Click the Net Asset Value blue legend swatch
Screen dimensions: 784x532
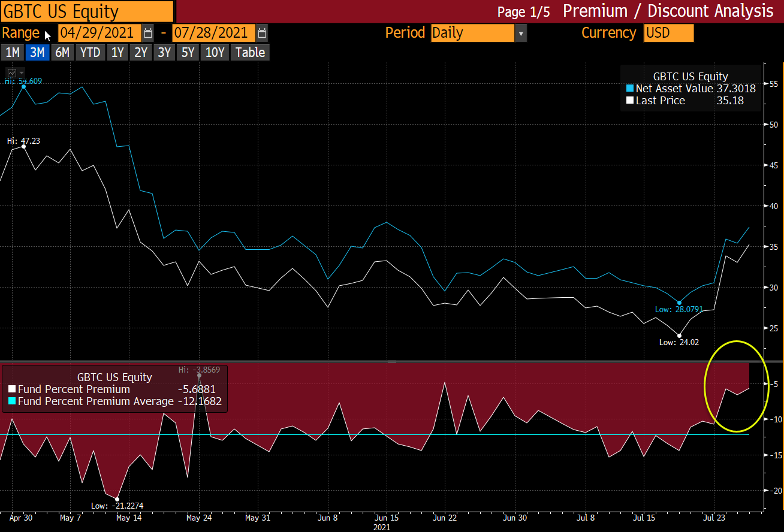point(629,89)
